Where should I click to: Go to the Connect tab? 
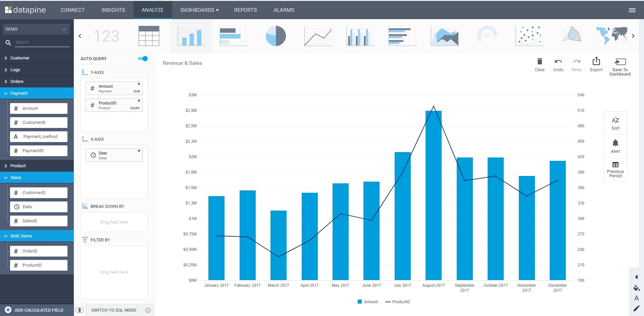tap(72, 10)
